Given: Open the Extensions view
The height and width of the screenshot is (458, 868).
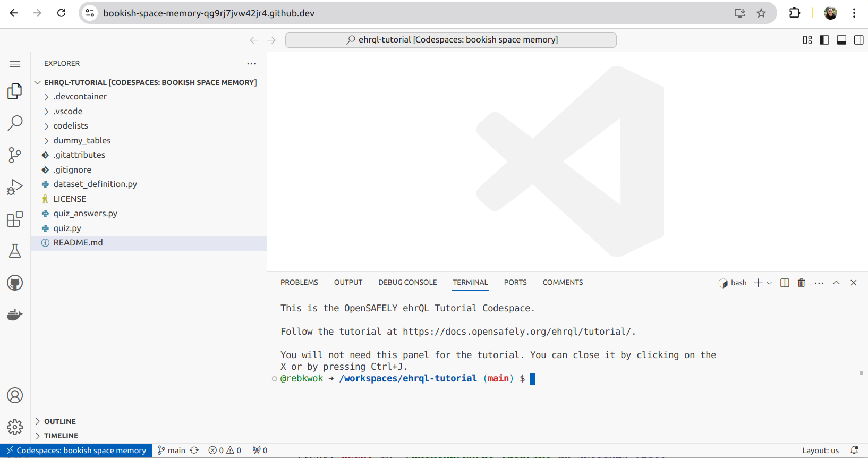Looking at the screenshot, I should point(15,219).
